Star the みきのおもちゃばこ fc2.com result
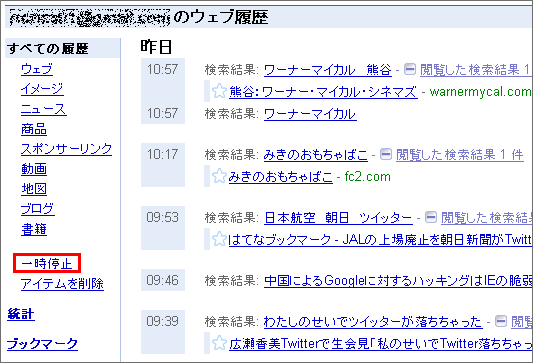The image size is (533, 363). 219,176
